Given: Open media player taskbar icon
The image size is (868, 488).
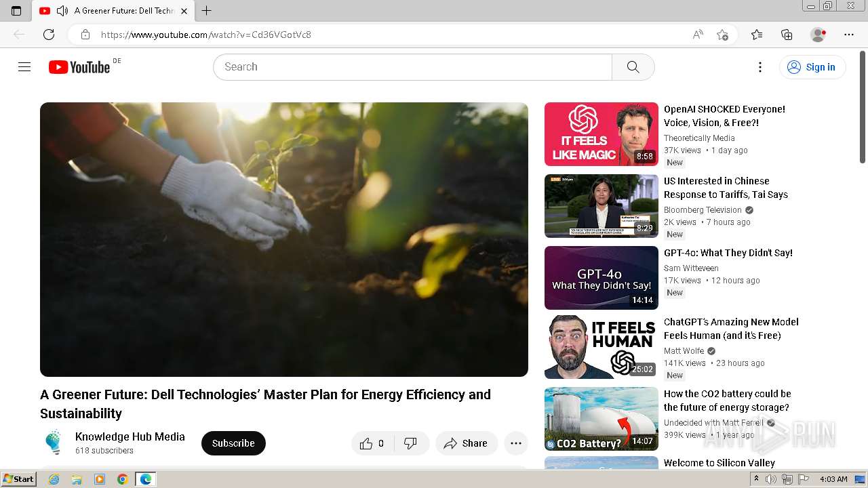Looking at the screenshot, I should pos(100,479).
